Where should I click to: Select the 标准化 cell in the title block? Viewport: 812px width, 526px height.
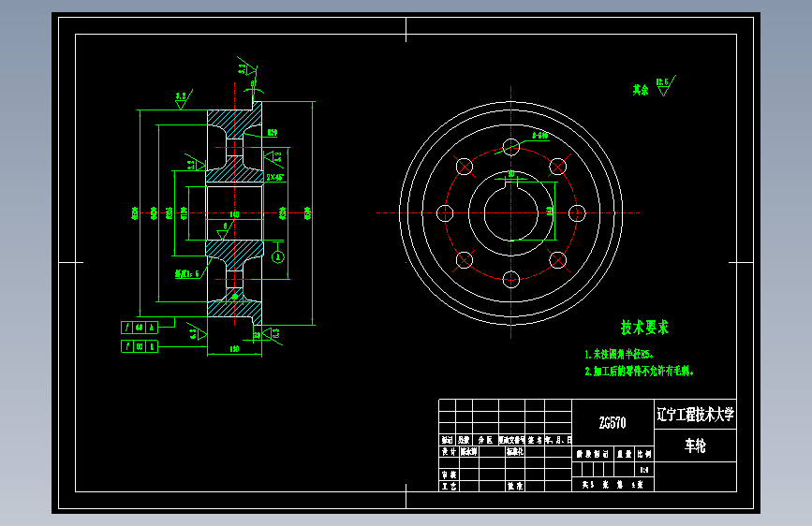pyautogui.click(x=515, y=451)
